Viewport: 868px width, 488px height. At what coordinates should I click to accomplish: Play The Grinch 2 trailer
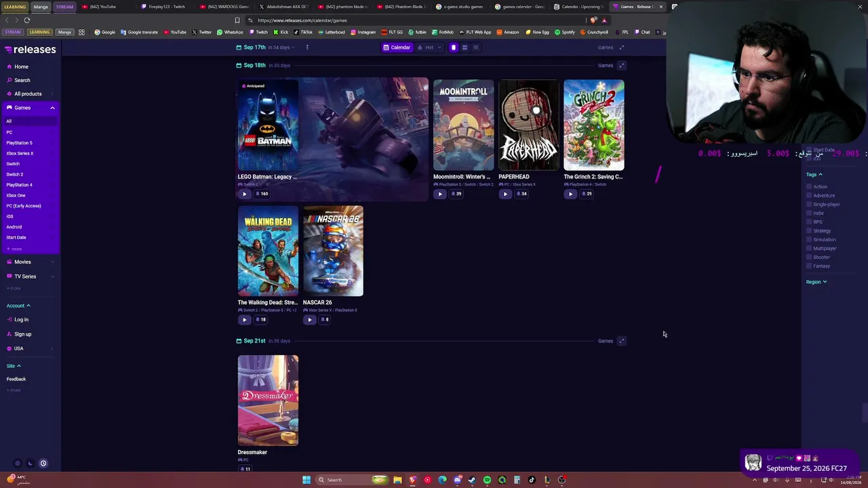coord(570,194)
